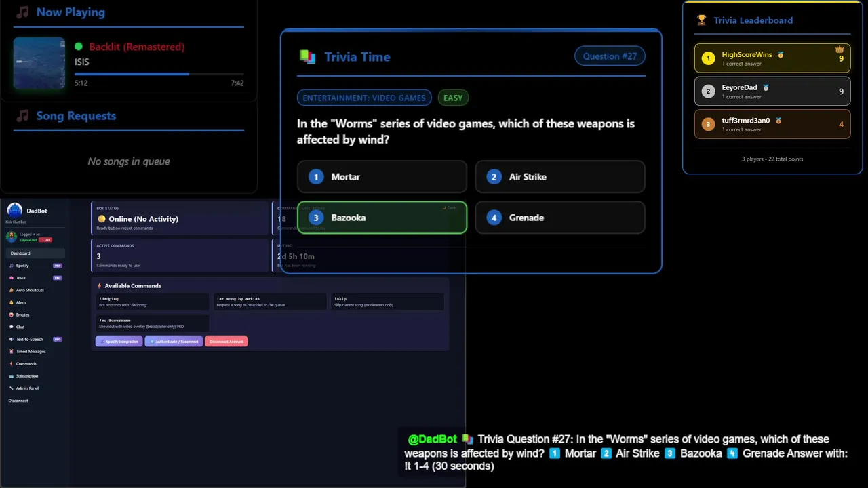Click the song title Backlit (Remastered)
This screenshot has width=868, height=488.
coord(136,47)
